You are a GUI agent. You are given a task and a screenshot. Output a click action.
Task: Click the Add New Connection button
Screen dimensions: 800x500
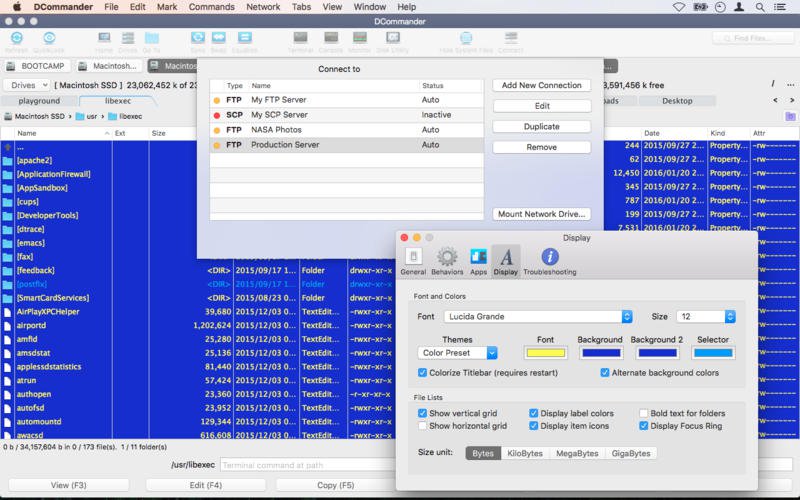coord(541,86)
